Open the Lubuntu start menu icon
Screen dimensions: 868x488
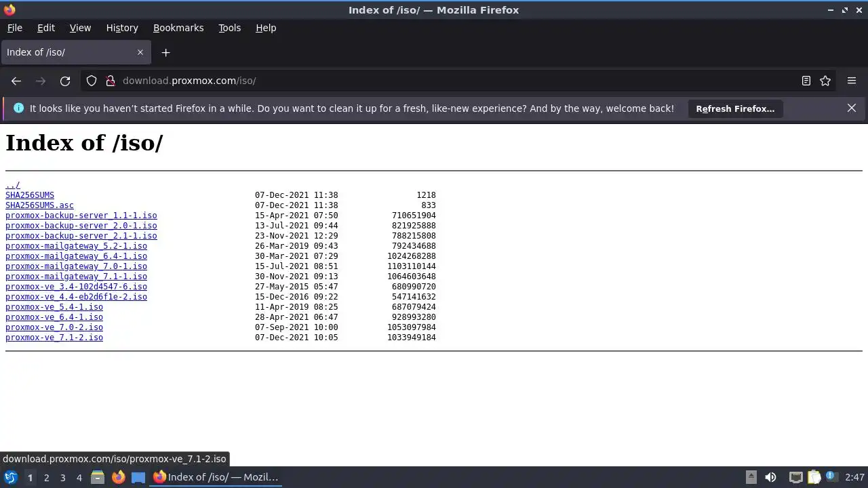(x=11, y=477)
